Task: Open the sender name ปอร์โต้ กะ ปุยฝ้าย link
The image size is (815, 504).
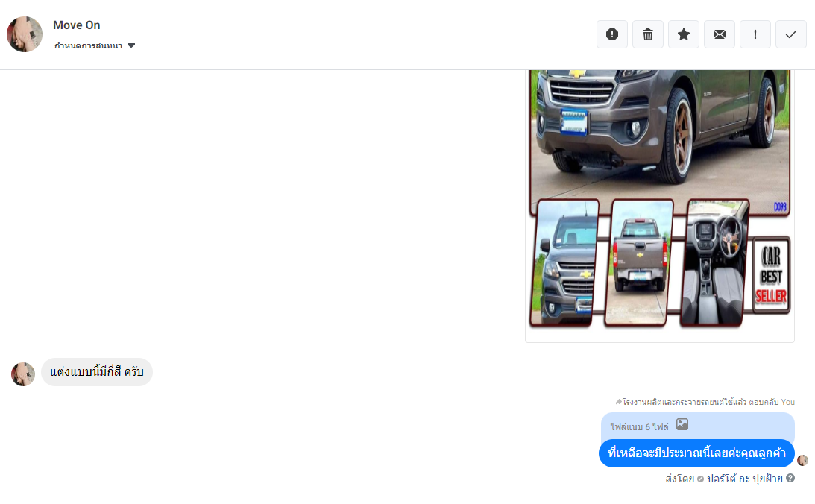Action: [744, 479]
